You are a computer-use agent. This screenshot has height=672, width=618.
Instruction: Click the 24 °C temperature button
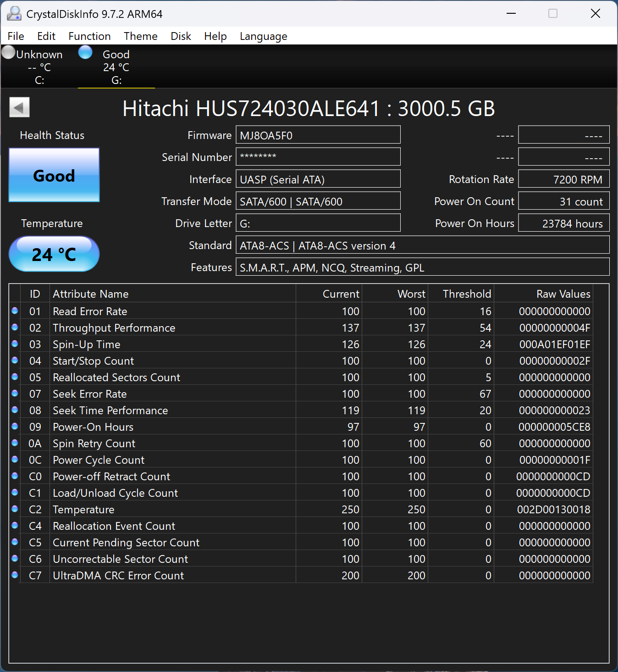54,254
